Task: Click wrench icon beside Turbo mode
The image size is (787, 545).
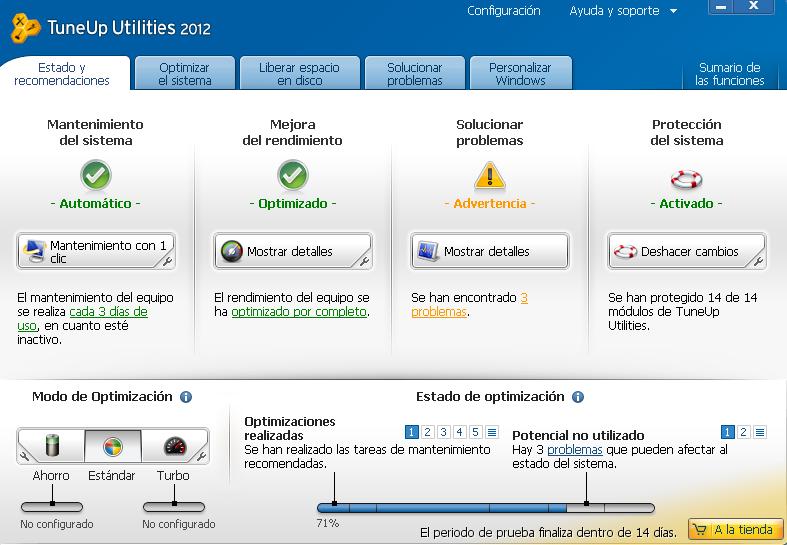Action: coord(201,456)
